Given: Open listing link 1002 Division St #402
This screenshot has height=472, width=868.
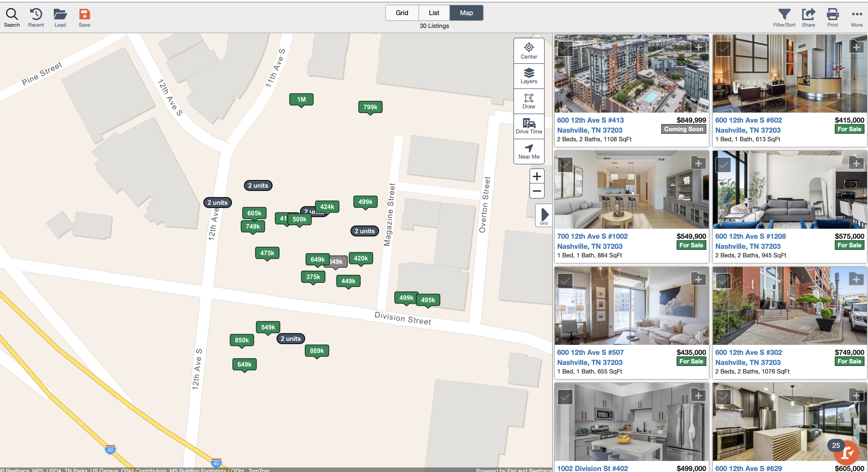Looking at the screenshot, I should pos(592,468).
